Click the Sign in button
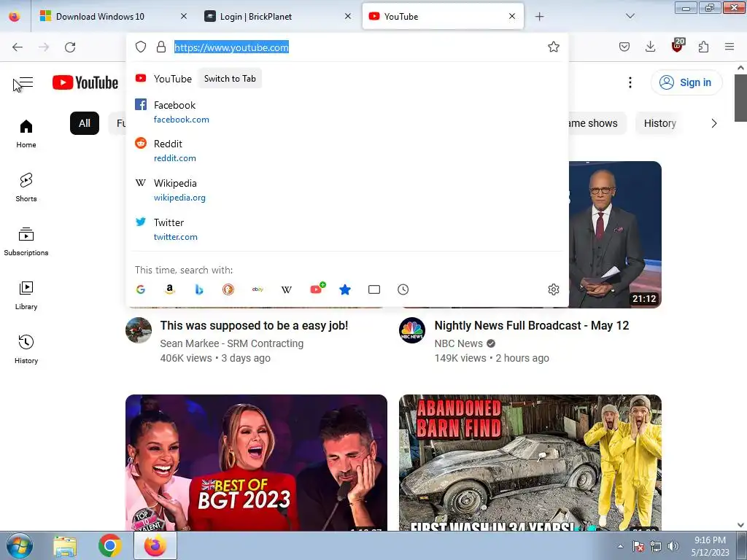 coord(686,83)
